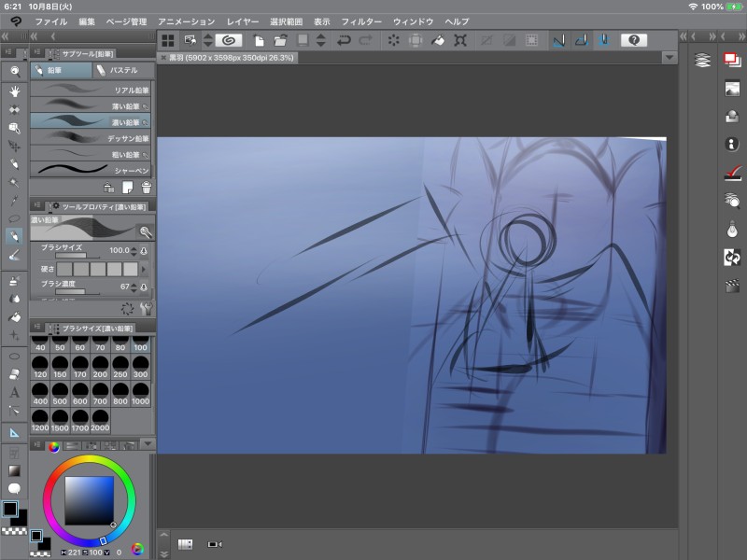Open the Information i panel icon
Viewport: 747px width, 560px height.
click(732, 144)
